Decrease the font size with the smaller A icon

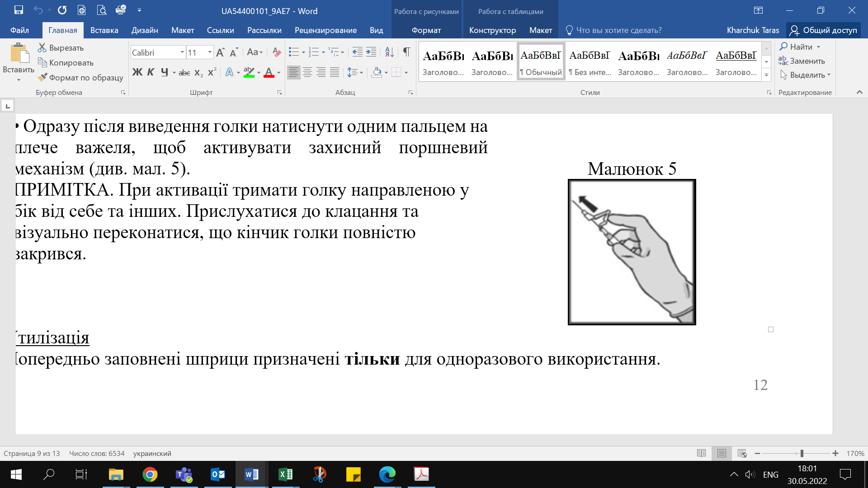(234, 52)
